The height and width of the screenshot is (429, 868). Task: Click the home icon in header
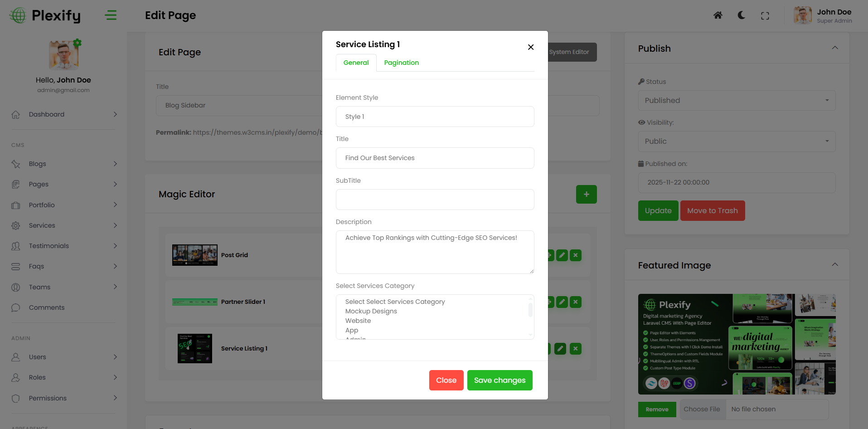pos(718,15)
